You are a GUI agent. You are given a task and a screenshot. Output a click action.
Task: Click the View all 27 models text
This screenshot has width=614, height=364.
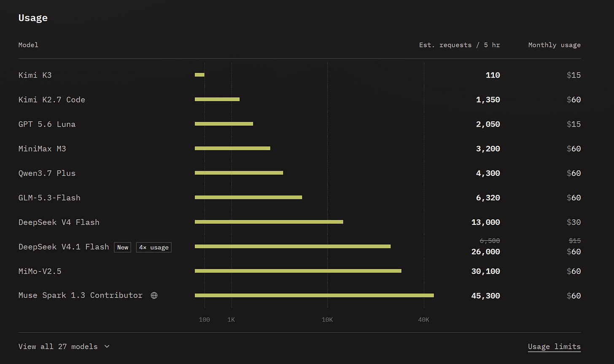58,347
